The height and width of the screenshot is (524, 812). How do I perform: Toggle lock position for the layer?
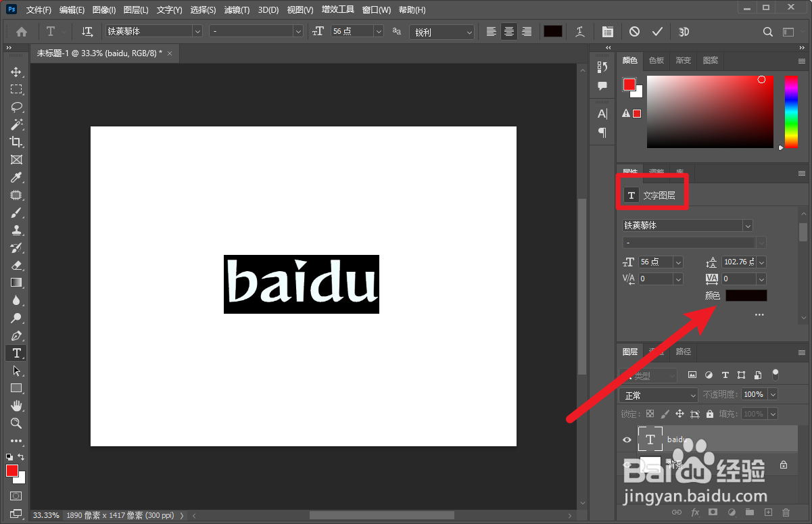coord(680,414)
